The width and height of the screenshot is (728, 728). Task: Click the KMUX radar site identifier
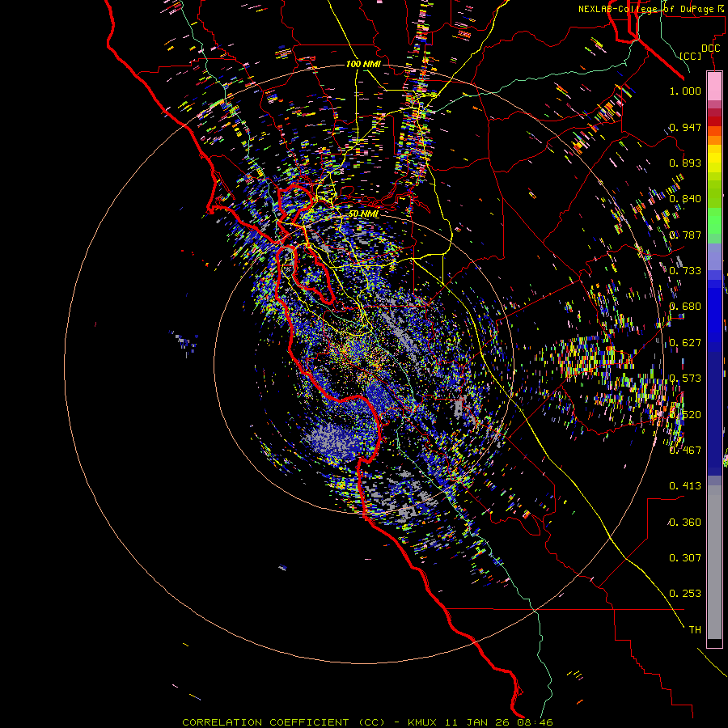tap(424, 722)
